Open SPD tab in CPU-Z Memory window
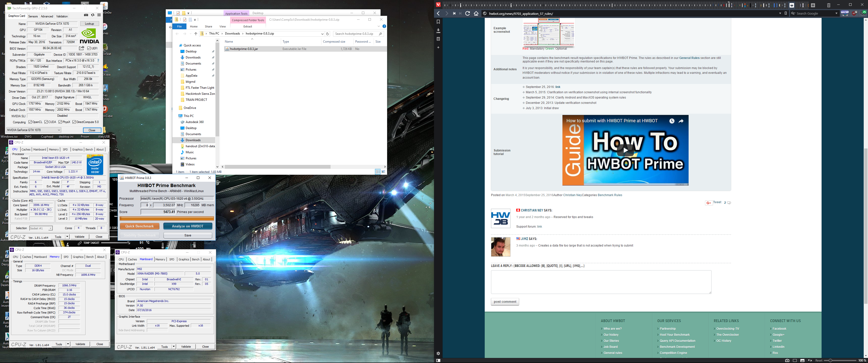The width and height of the screenshot is (868, 363). [66, 257]
